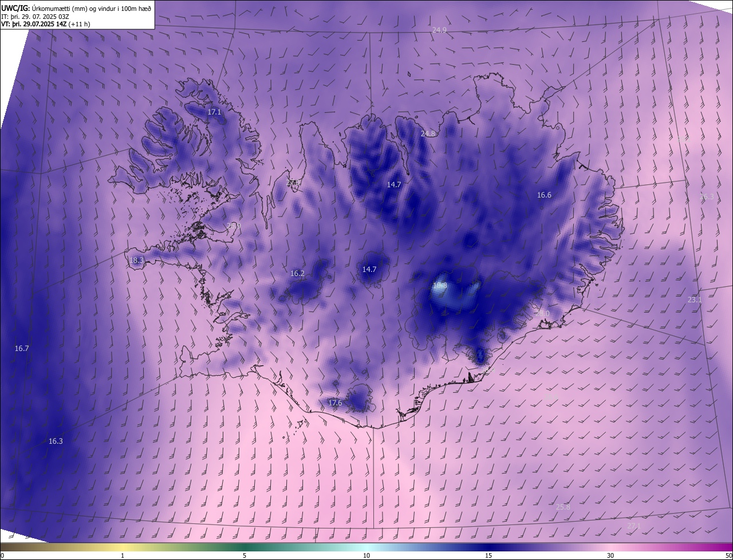
Task: Click the 15 tick on the color scale
Action: click(x=488, y=556)
